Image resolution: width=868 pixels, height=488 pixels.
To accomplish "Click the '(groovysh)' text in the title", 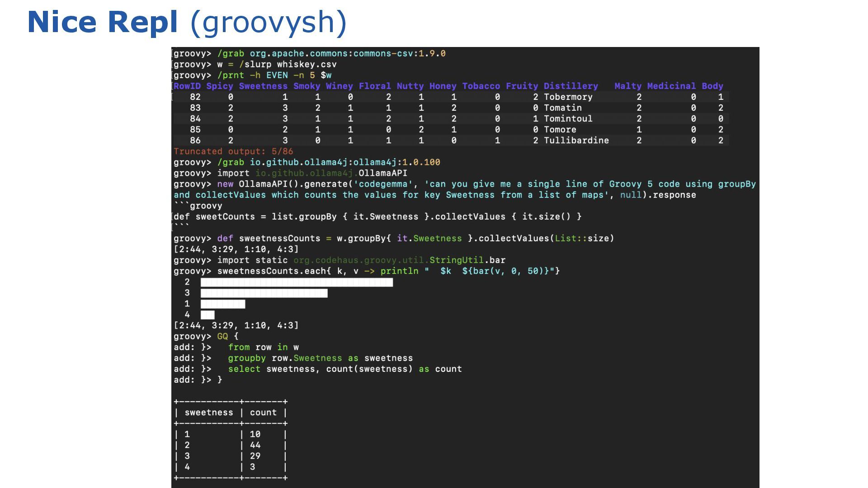I will click(269, 22).
